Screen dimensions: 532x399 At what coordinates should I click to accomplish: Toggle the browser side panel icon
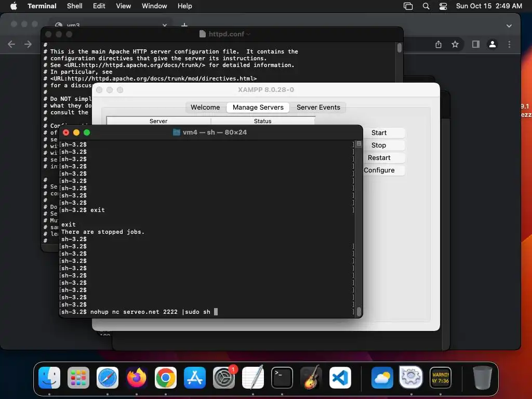pyautogui.click(x=476, y=44)
